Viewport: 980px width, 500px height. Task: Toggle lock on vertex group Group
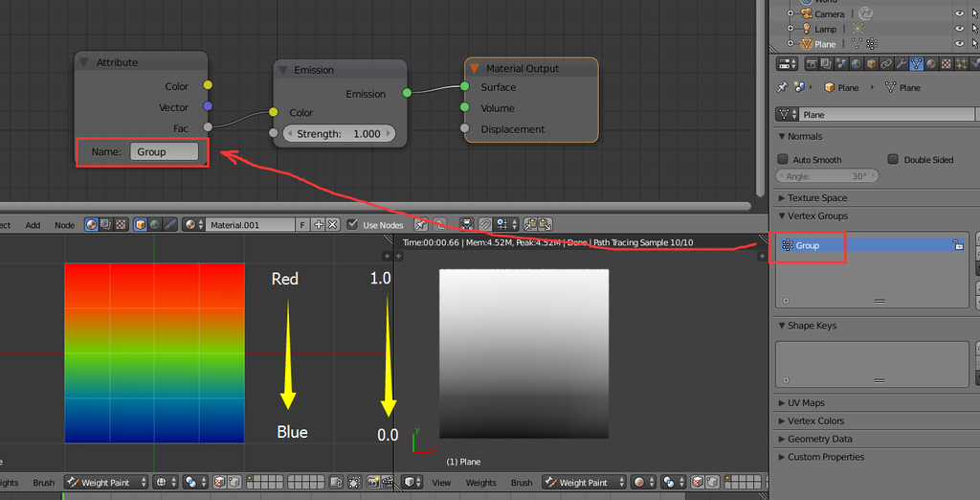[x=958, y=246]
